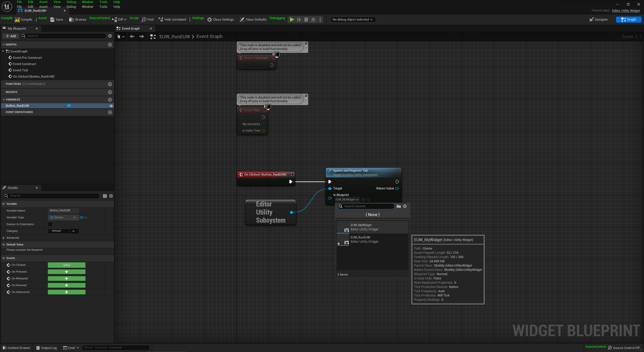Image resolution: width=644 pixels, height=352 pixels.
Task: Click the Compile toolbar icon
Action: pos(17,20)
